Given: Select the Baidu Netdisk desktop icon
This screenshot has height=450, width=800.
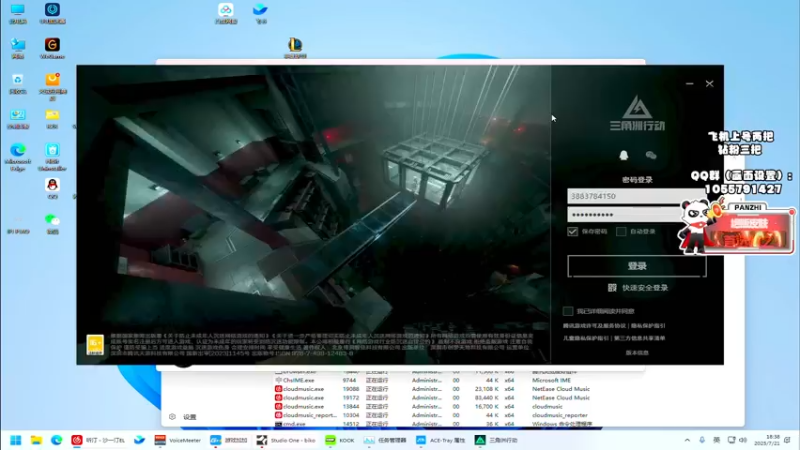Looking at the screenshot, I should [x=226, y=13].
